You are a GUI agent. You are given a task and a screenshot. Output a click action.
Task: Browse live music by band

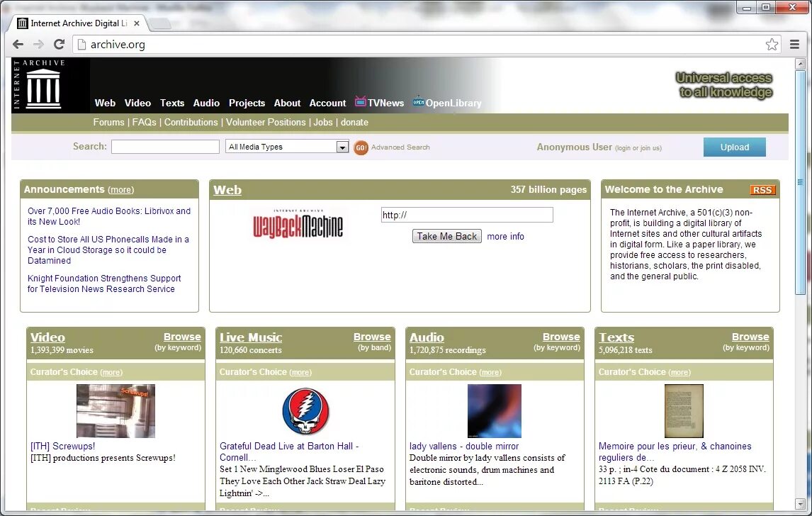[372, 337]
